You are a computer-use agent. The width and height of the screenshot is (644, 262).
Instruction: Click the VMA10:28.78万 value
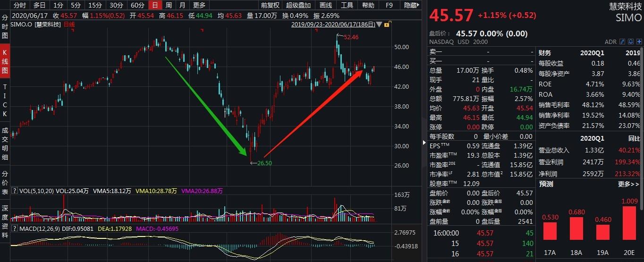pyautogui.click(x=156, y=191)
